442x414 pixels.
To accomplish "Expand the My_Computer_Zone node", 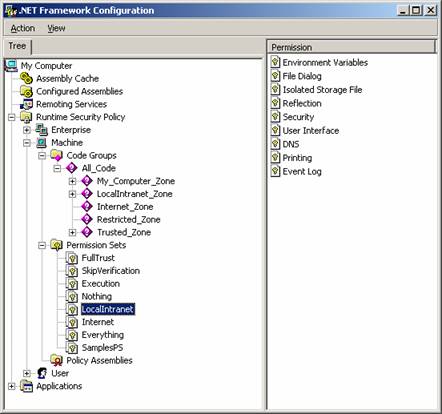I will click(x=72, y=181).
